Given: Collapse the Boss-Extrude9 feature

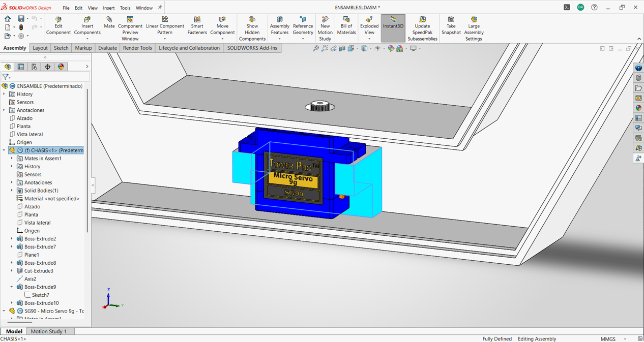Looking at the screenshot, I should point(12,287).
